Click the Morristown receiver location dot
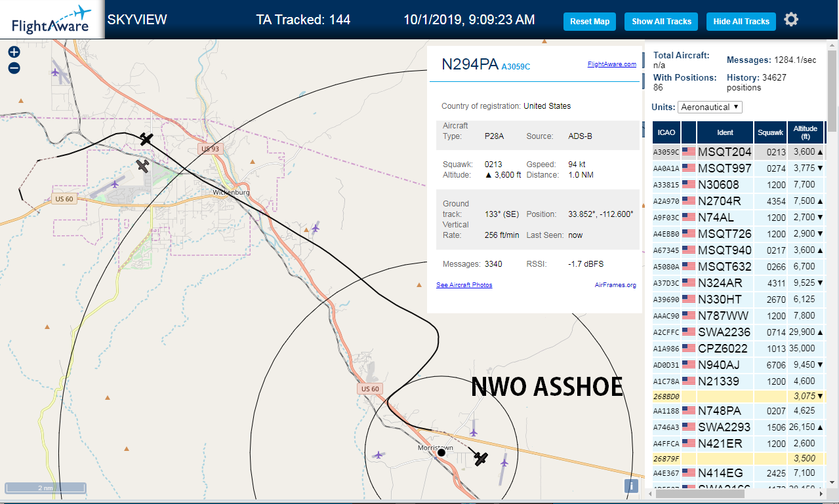Viewport: 839px width, 504px height. click(x=441, y=452)
